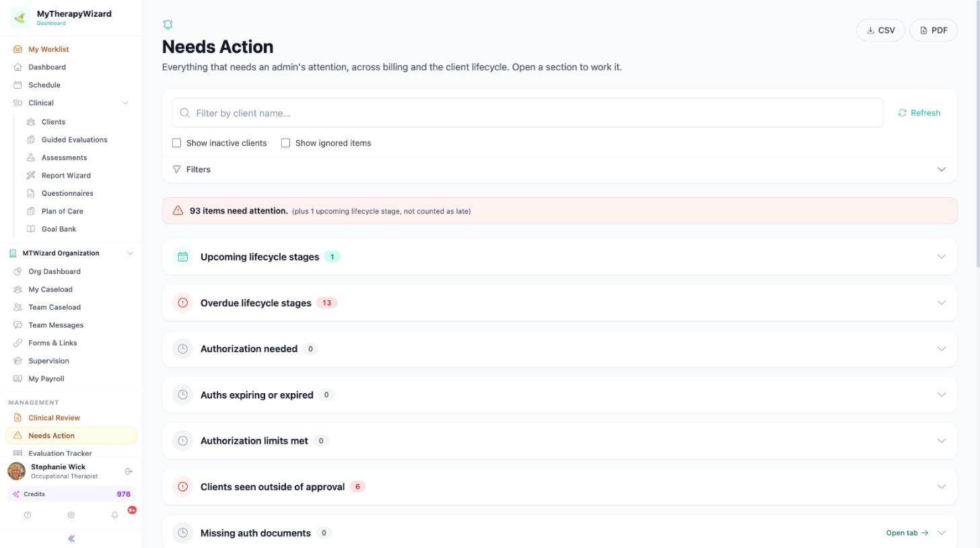Click the Stephanie Wick avatar photo

click(16, 471)
